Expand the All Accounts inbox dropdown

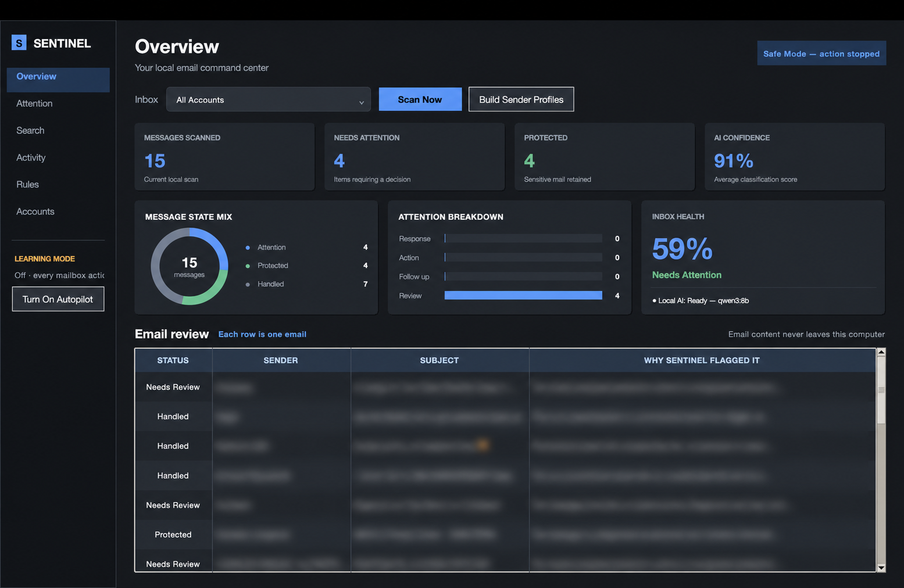click(269, 99)
